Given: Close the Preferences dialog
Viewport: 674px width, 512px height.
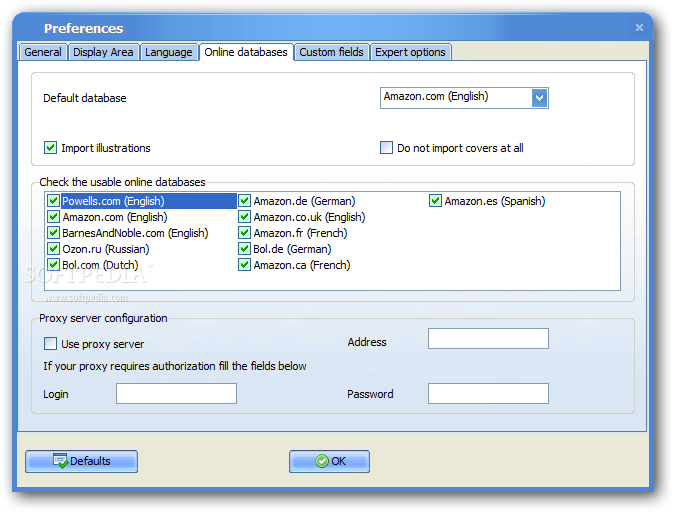Looking at the screenshot, I should click(x=639, y=28).
